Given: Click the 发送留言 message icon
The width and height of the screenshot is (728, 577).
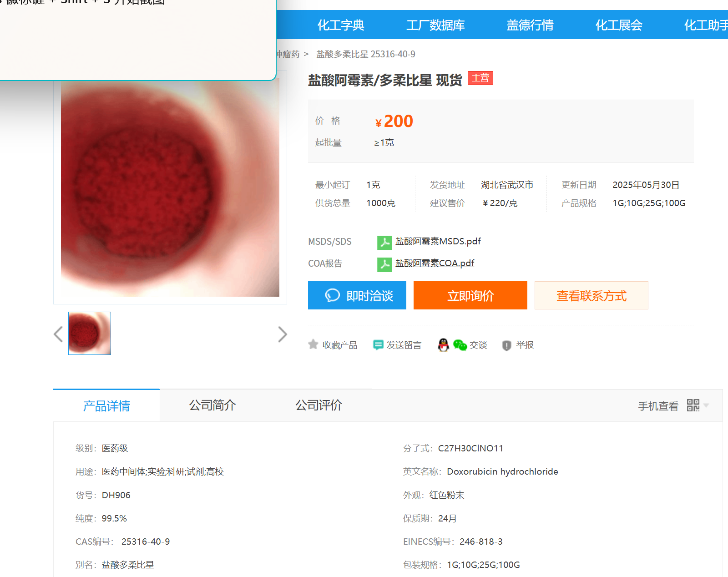Looking at the screenshot, I should 378,345.
